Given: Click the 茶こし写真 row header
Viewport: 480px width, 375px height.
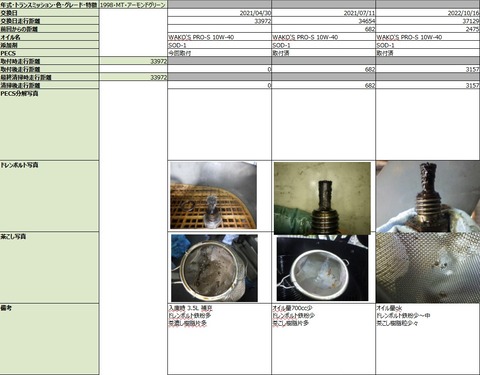Looking at the screenshot, I should [50, 268].
